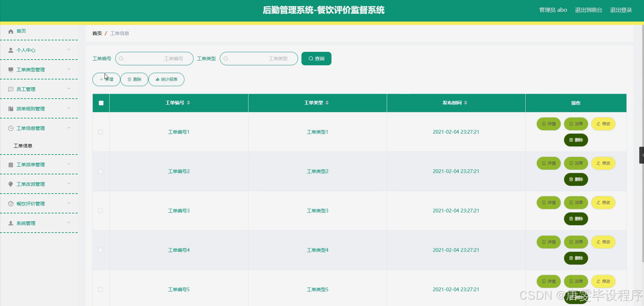This screenshot has width=644, height=306.
Task: Expand 工单类型管理 with its chevron
Action: click(69, 69)
